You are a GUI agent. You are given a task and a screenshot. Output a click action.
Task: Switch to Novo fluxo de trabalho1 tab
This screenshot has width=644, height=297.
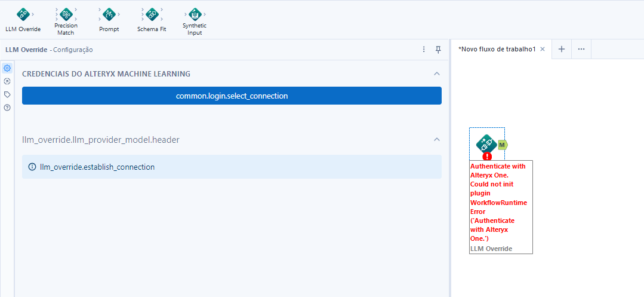tap(497, 49)
